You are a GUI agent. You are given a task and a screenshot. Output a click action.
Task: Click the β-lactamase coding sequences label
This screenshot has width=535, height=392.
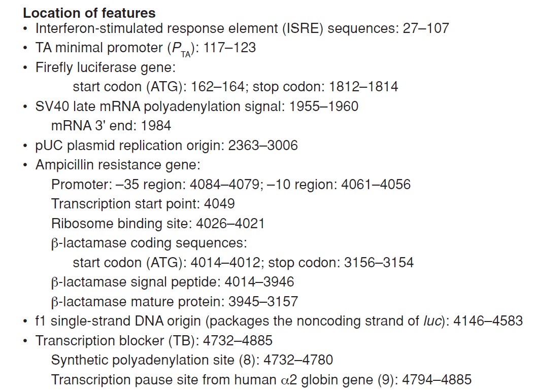tap(149, 243)
